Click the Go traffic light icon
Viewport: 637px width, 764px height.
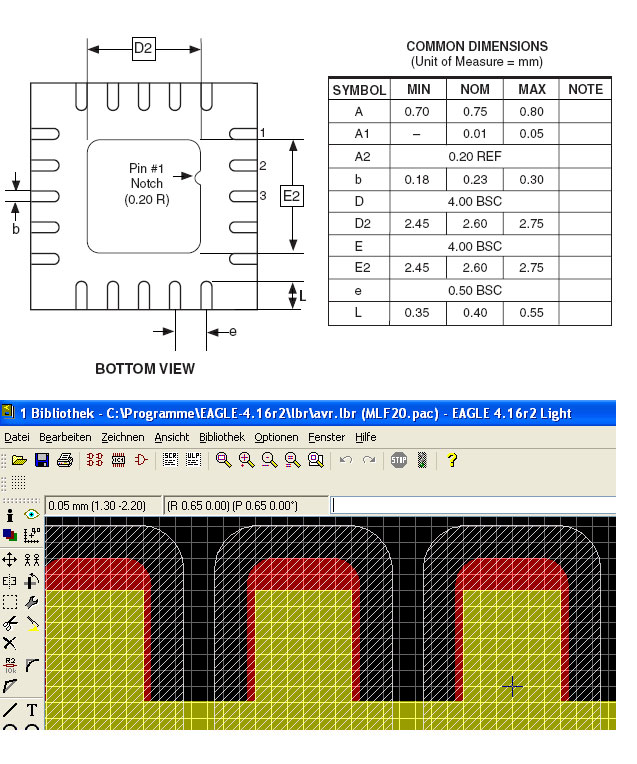coord(422,460)
